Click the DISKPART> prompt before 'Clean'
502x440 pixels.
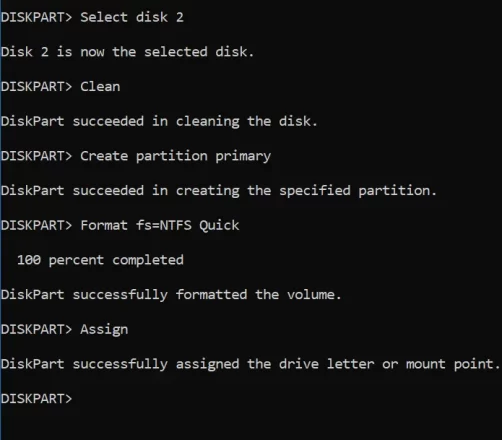(36, 87)
